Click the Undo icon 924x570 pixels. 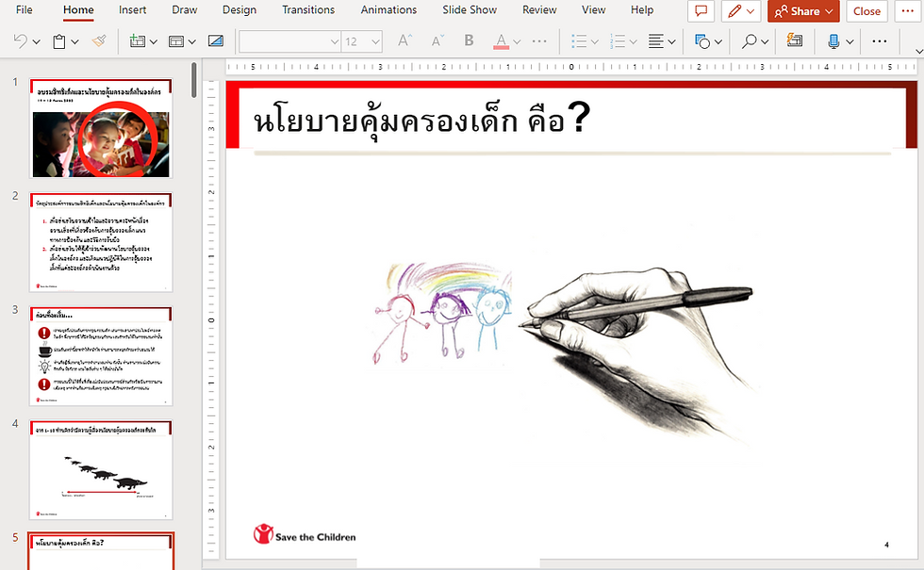(x=20, y=41)
